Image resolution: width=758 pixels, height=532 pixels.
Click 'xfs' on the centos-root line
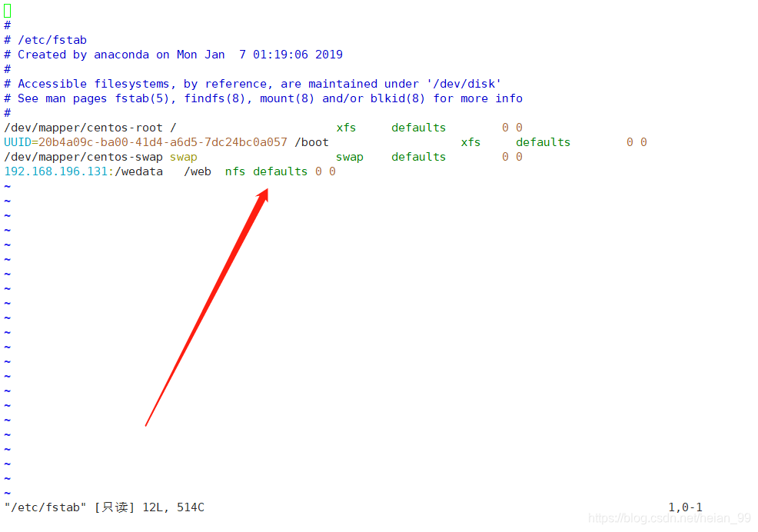coord(346,128)
